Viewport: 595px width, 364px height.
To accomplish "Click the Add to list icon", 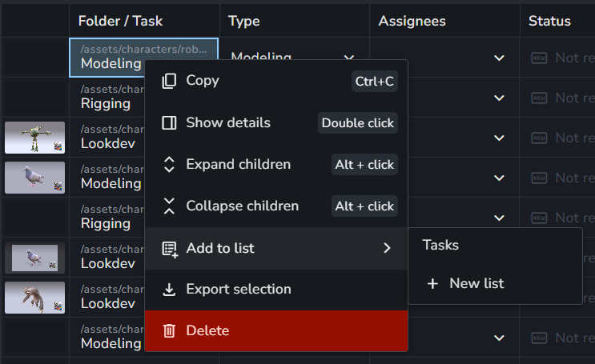I will pyautogui.click(x=170, y=249).
